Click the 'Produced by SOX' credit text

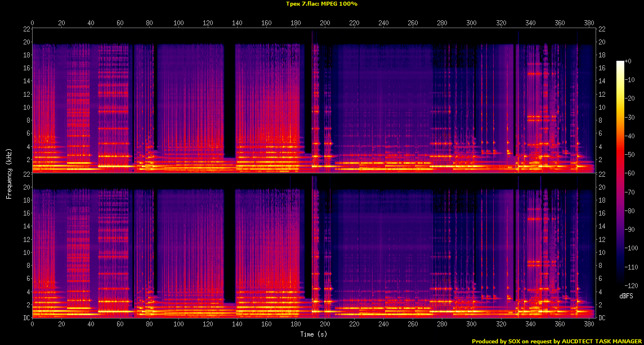(x=494, y=341)
